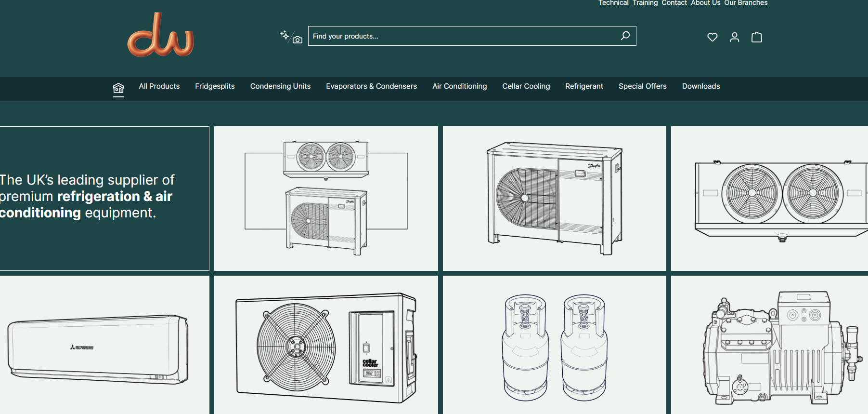Select Fridgesplits in navigation bar
Screen dimensions: 868x414
tap(215, 86)
